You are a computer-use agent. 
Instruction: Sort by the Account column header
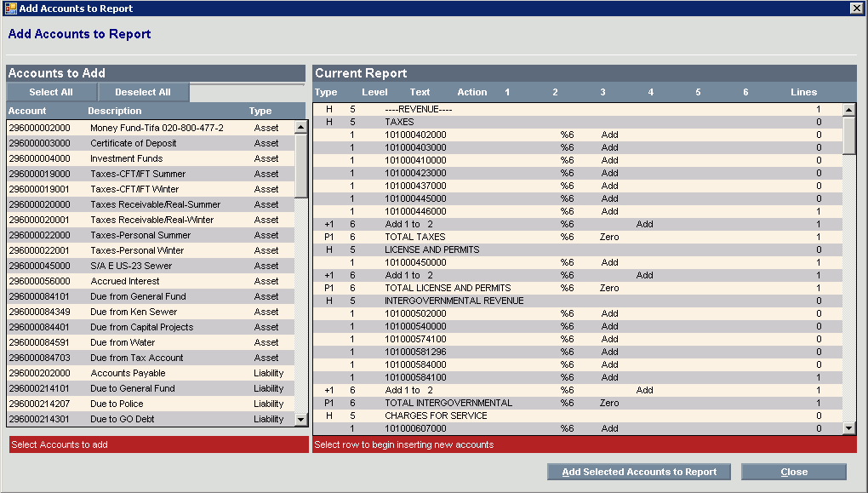[x=27, y=111]
